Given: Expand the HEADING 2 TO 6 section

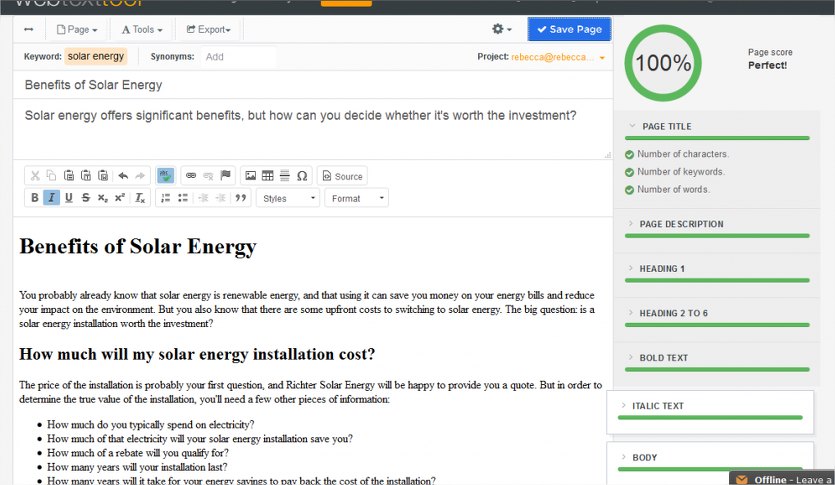Looking at the screenshot, I should 631,313.
